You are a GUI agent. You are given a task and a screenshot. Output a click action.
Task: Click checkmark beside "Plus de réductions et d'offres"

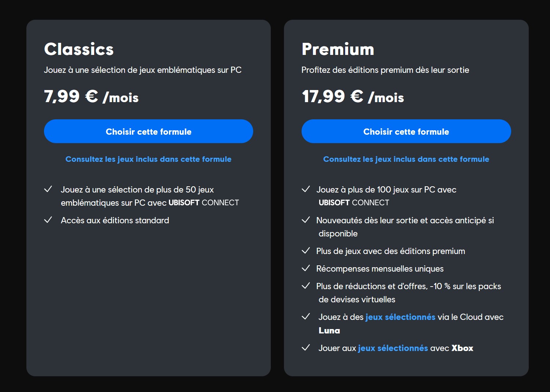306,286
